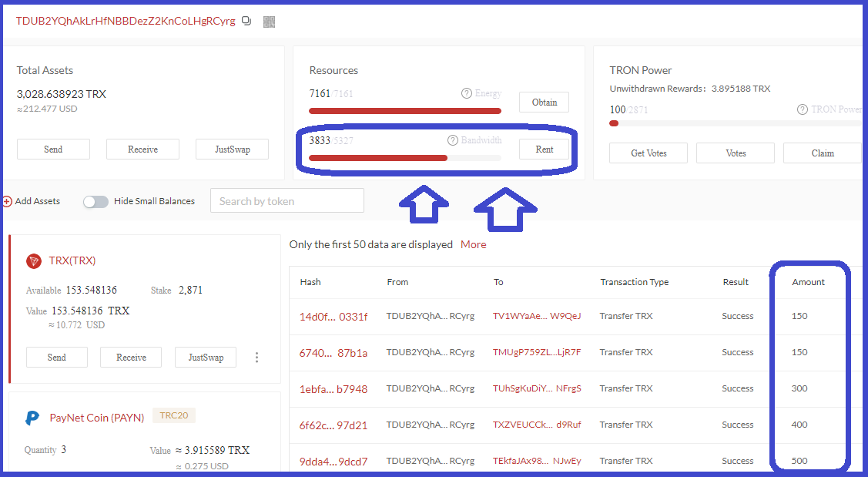Image resolution: width=868 pixels, height=477 pixels.
Task: Click the Energy usage progress bar
Action: coord(405,111)
